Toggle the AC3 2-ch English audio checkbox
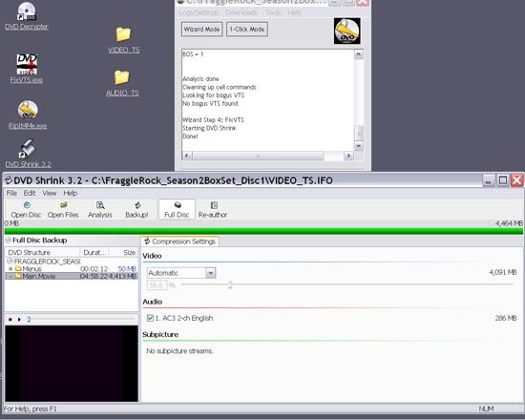This screenshot has width=525, height=420. 150,318
